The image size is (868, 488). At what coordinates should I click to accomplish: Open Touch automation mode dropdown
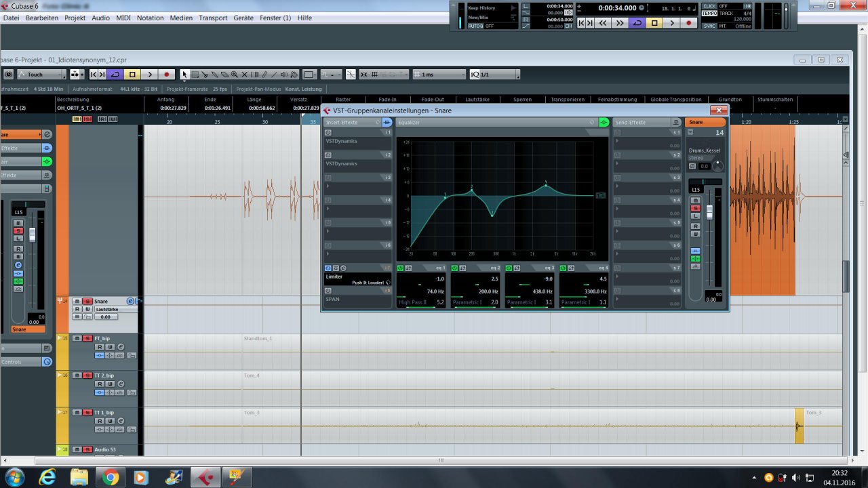pos(41,75)
